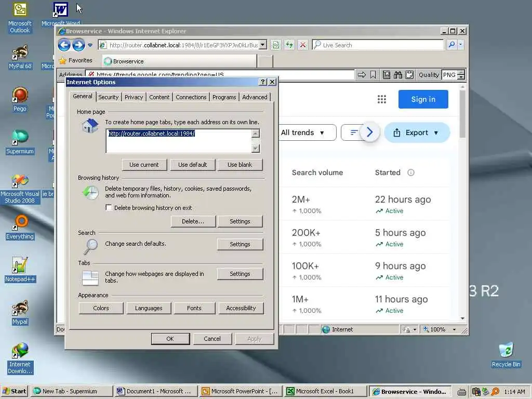The width and height of the screenshot is (532, 399).
Task: Click the Browservice bookmark icon
Action: (373, 75)
